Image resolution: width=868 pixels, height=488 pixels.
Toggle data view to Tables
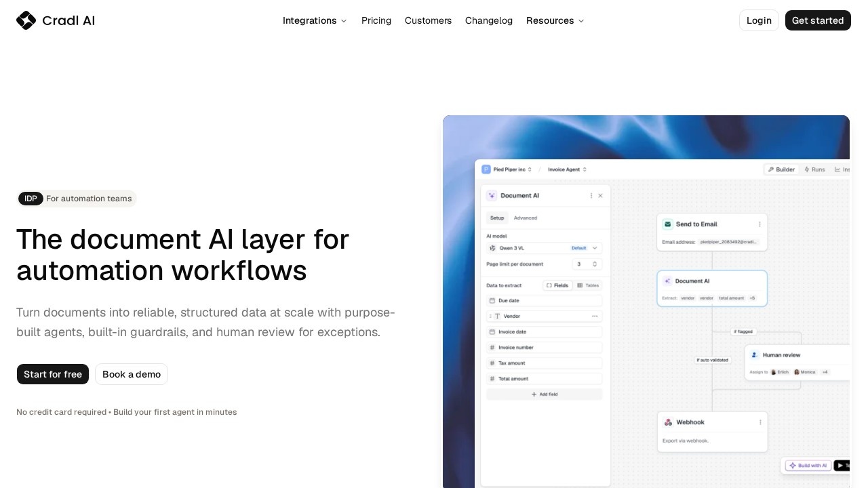588,285
